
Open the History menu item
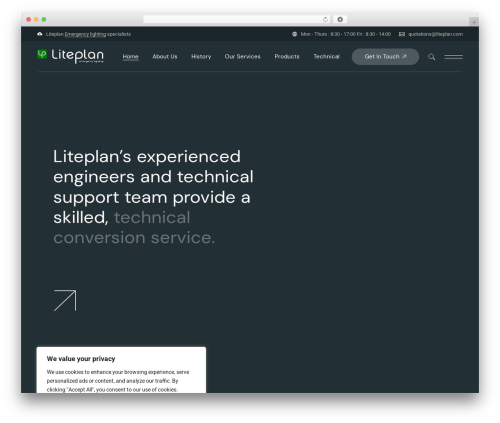201,57
